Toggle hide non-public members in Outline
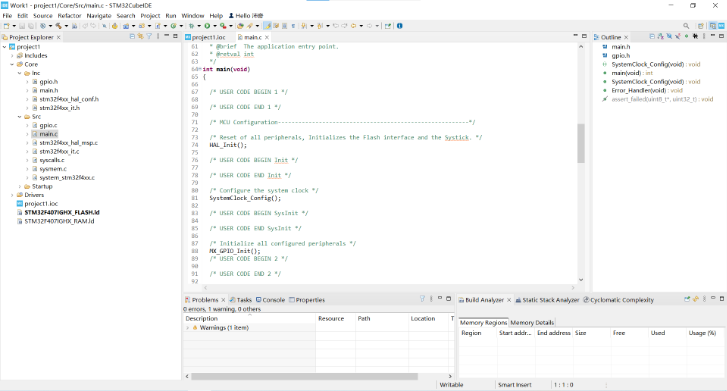727x391 pixels. point(686,37)
